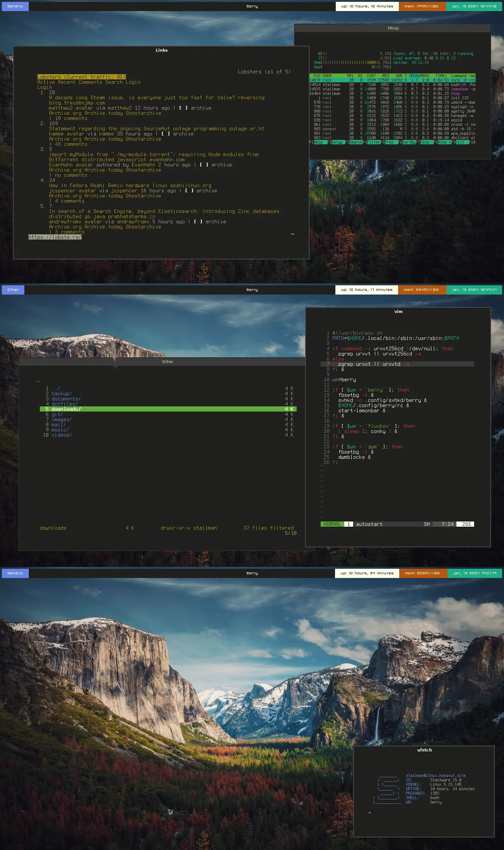The height and width of the screenshot is (850, 504).
Task: Check the archive box on matthew2's story
Action: [x=183, y=108]
